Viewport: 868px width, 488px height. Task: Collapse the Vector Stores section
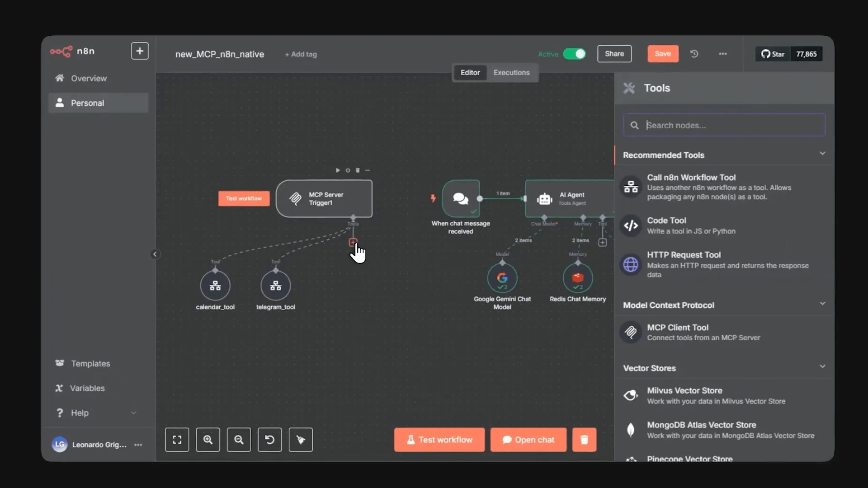[822, 366]
